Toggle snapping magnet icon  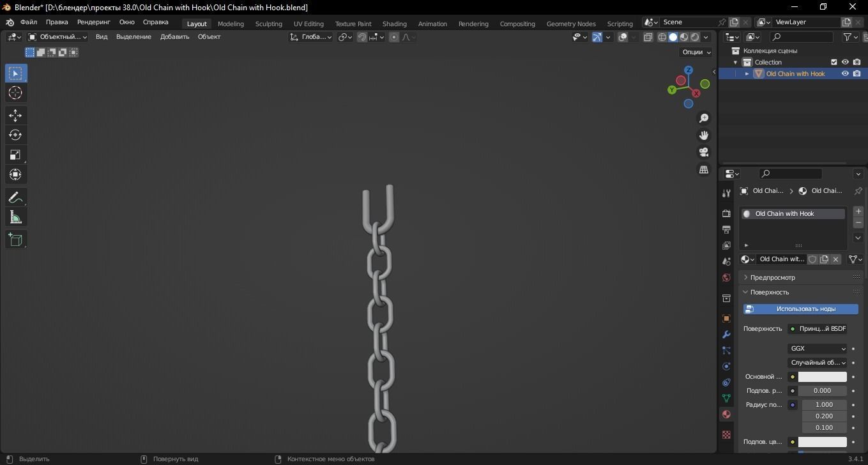(362, 37)
